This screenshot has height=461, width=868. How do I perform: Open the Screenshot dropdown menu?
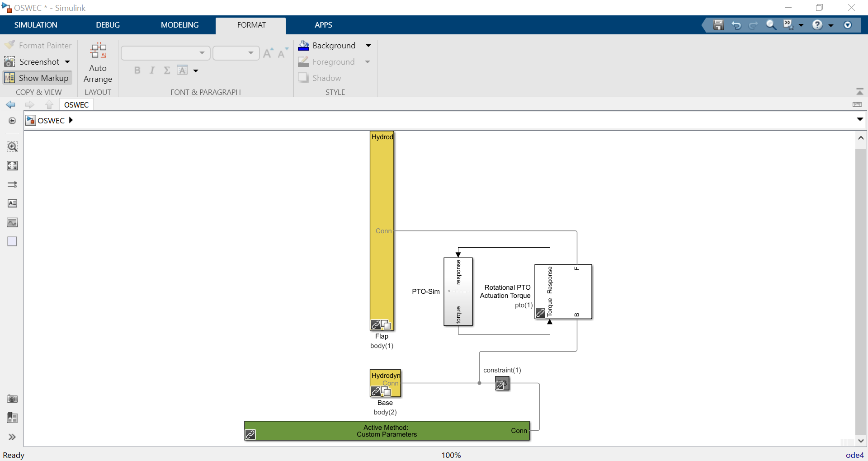[x=67, y=62]
